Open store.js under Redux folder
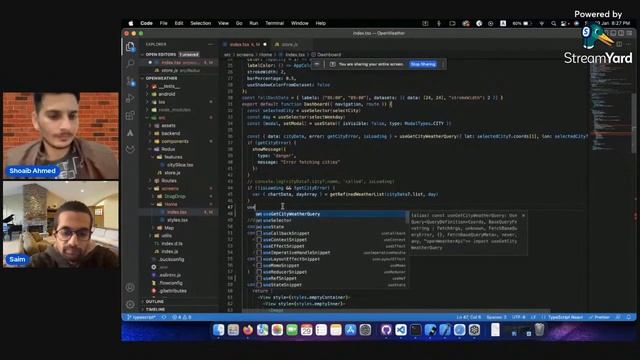This screenshot has height=360, width=640. (x=172, y=173)
